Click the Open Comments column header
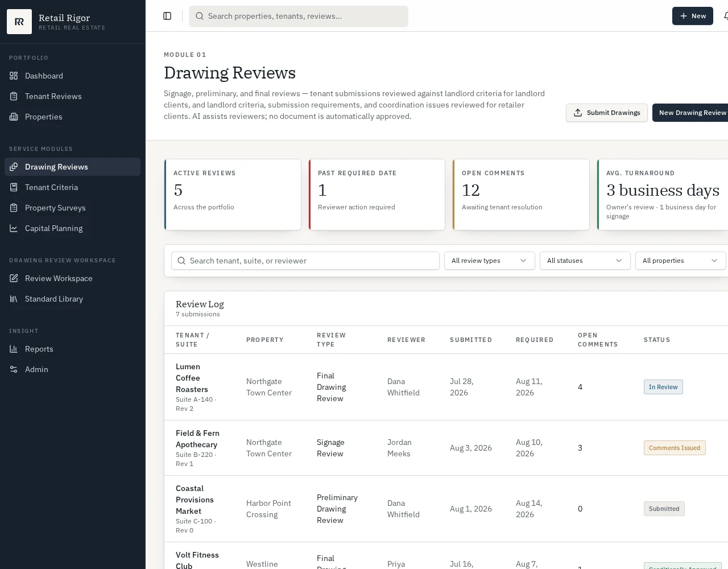The image size is (728, 569). coord(598,340)
